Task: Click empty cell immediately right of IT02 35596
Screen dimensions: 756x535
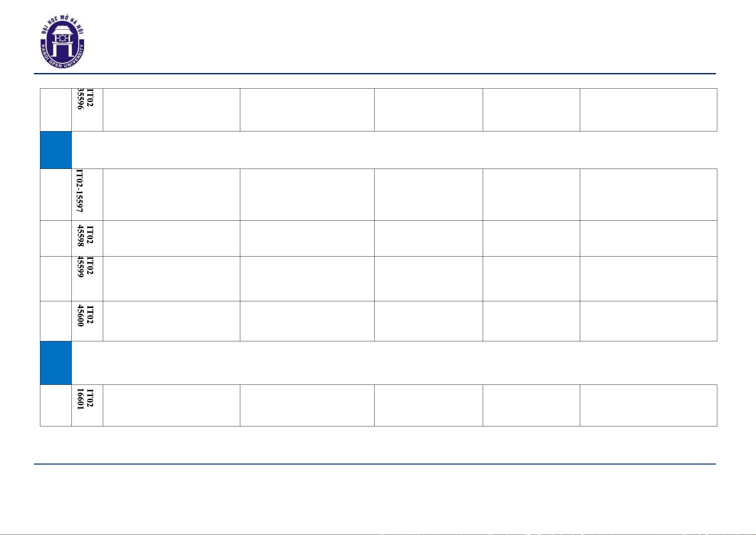Action: click(171, 109)
